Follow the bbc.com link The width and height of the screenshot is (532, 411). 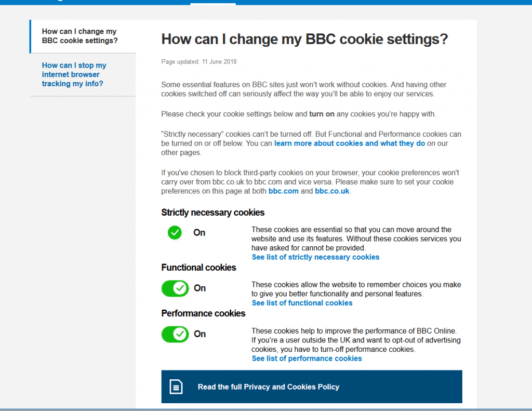tap(284, 191)
